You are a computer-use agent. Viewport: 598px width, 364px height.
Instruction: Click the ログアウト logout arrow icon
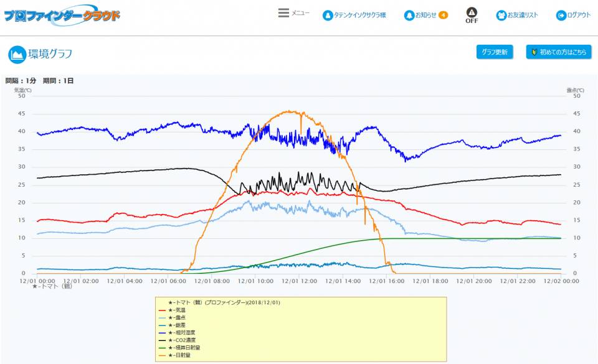tap(561, 15)
